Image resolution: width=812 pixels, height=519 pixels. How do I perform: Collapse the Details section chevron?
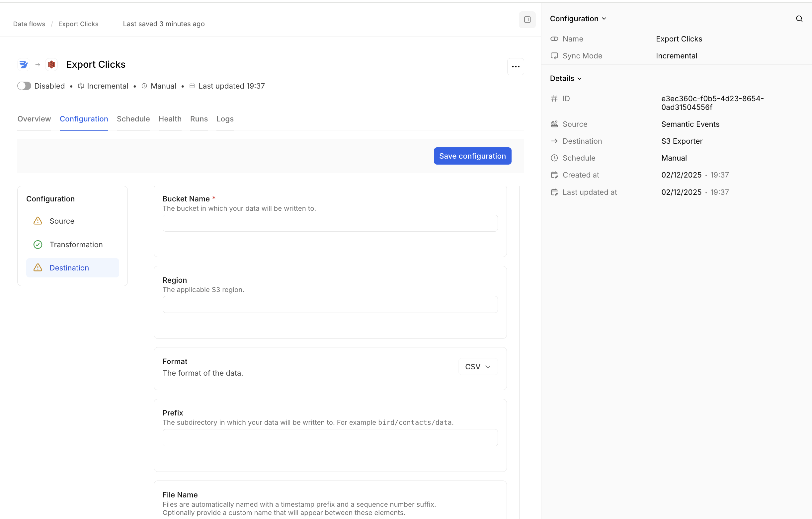point(579,79)
